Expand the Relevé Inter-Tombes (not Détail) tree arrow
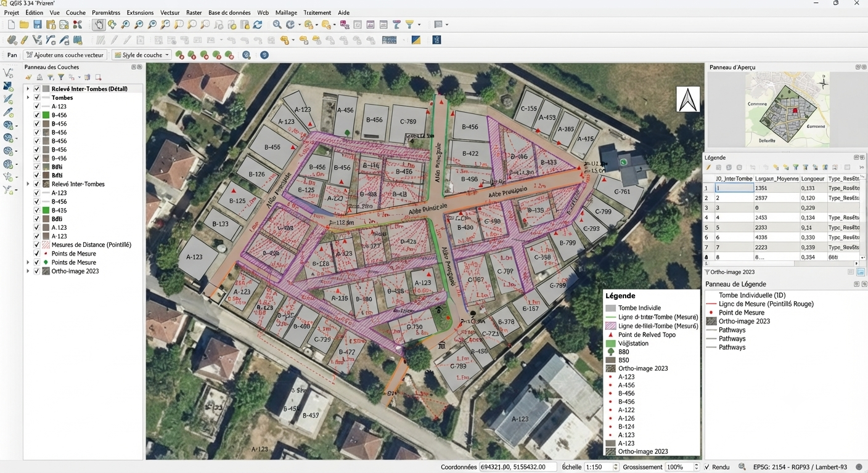This screenshot has height=473, width=868. [28, 184]
